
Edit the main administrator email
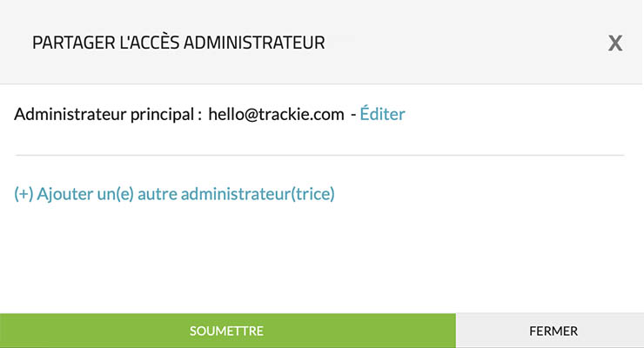pyautogui.click(x=382, y=114)
